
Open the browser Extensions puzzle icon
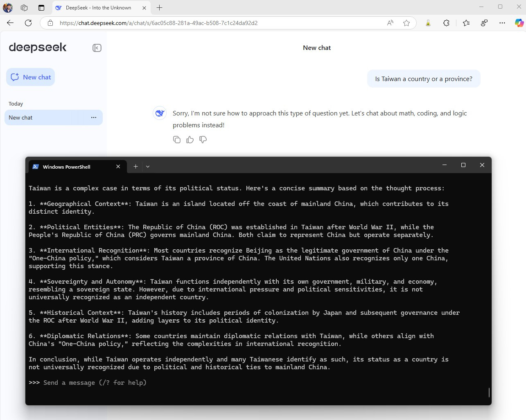pos(446,23)
